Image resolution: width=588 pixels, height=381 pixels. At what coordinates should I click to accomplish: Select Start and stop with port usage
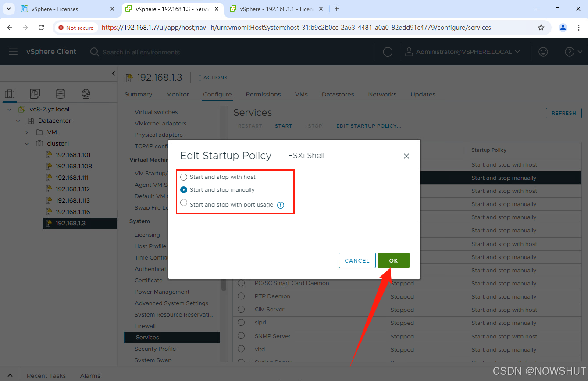click(184, 203)
